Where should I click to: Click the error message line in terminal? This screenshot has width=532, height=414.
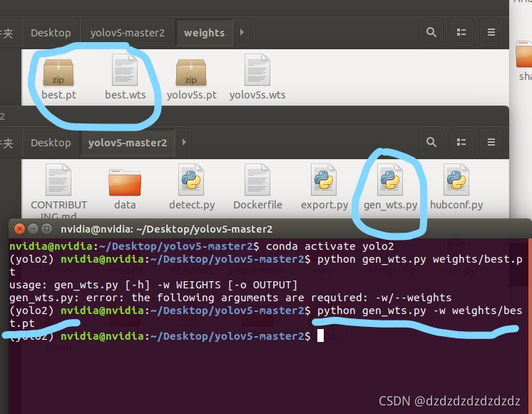pos(230,298)
